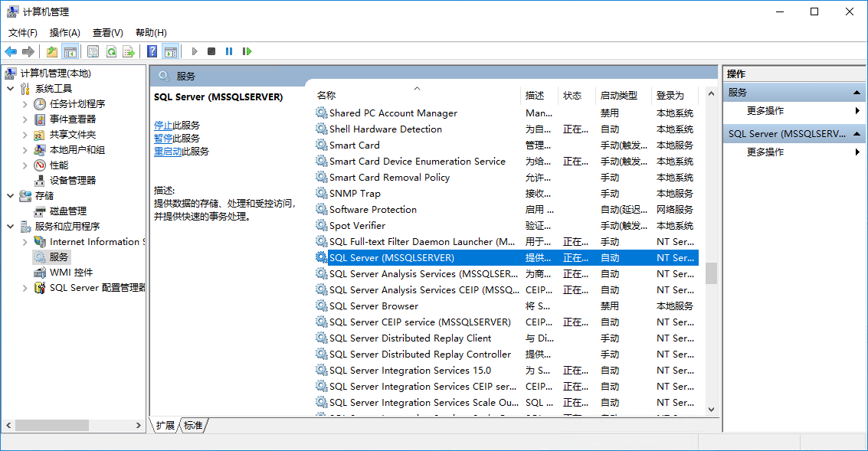Start the service with the play icon
Viewport: 868px width, 451px height.
(195, 51)
